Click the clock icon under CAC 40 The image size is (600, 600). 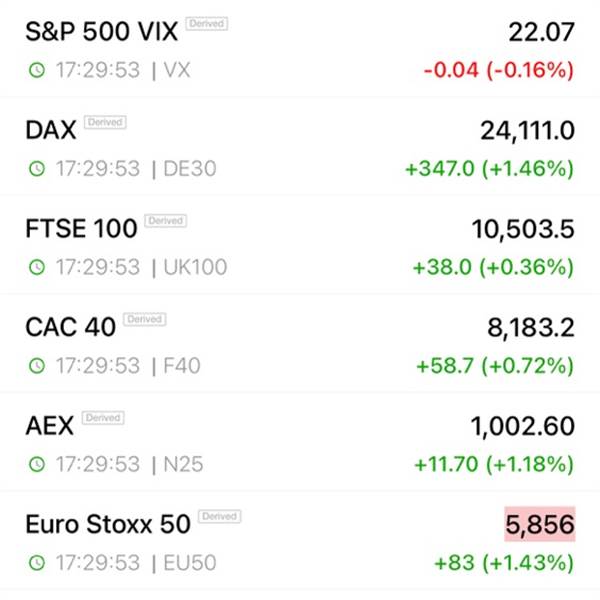(37, 365)
